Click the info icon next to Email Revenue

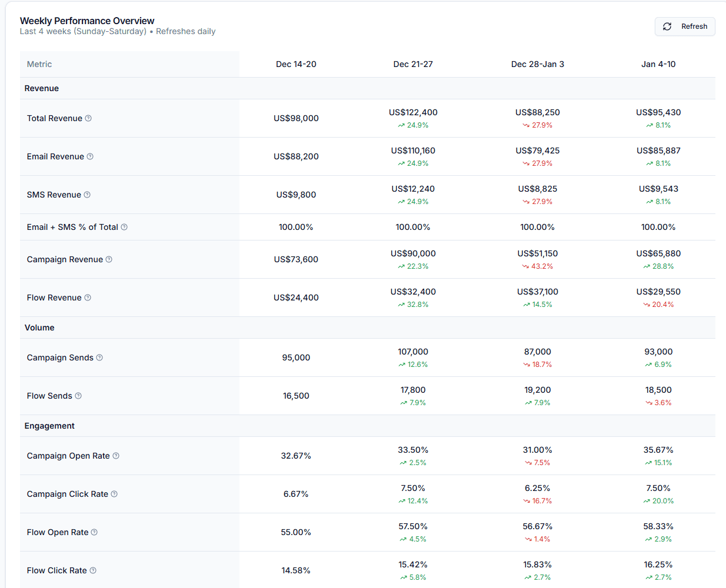(90, 156)
